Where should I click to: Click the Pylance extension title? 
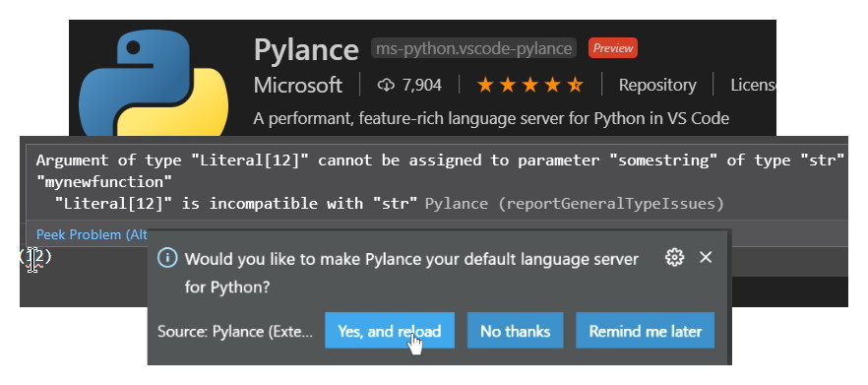coord(306,50)
